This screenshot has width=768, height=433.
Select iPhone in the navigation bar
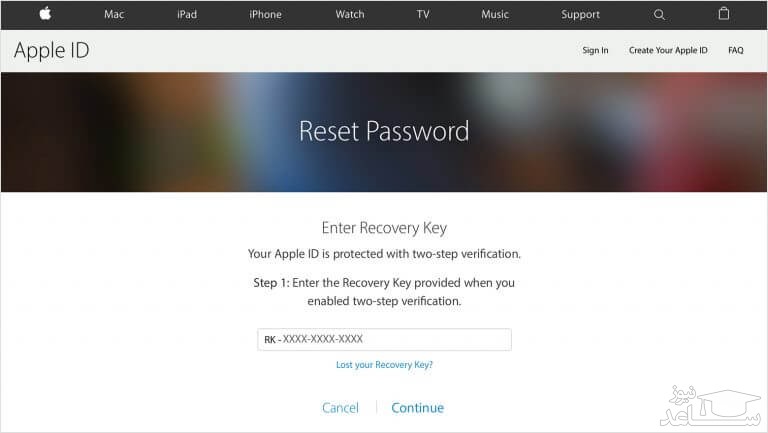pyautogui.click(x=265, y=15)
